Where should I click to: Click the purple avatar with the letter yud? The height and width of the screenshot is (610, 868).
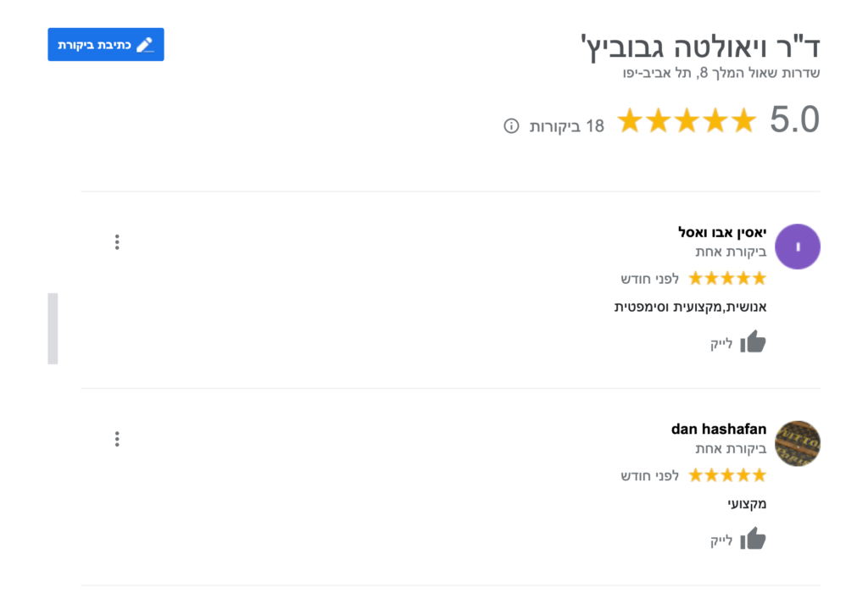(797, 246)
